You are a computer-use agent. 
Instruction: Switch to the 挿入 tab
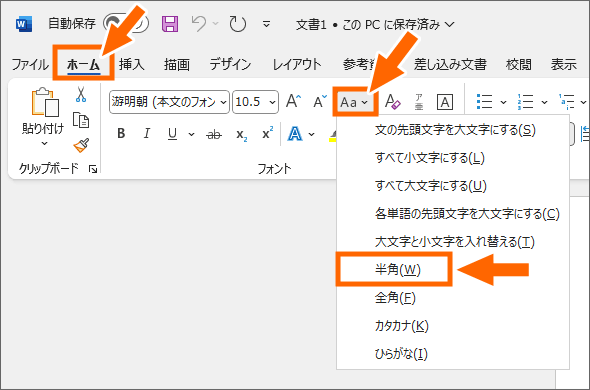click(x=132, y=64)
